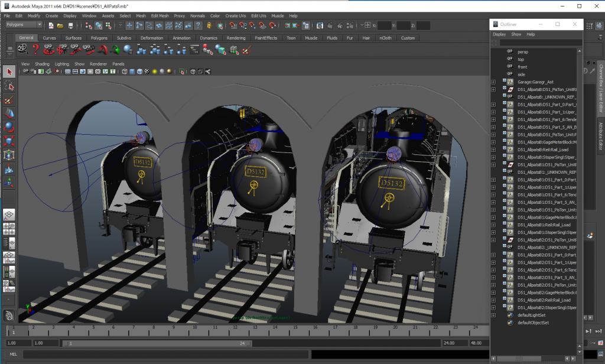
Task: Choose the Soft Modification tool
Action: [x=9, y=168]
